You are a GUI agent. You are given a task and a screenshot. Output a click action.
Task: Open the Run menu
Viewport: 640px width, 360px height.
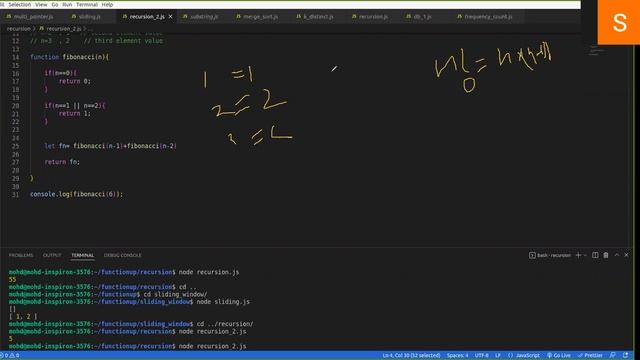67,4
